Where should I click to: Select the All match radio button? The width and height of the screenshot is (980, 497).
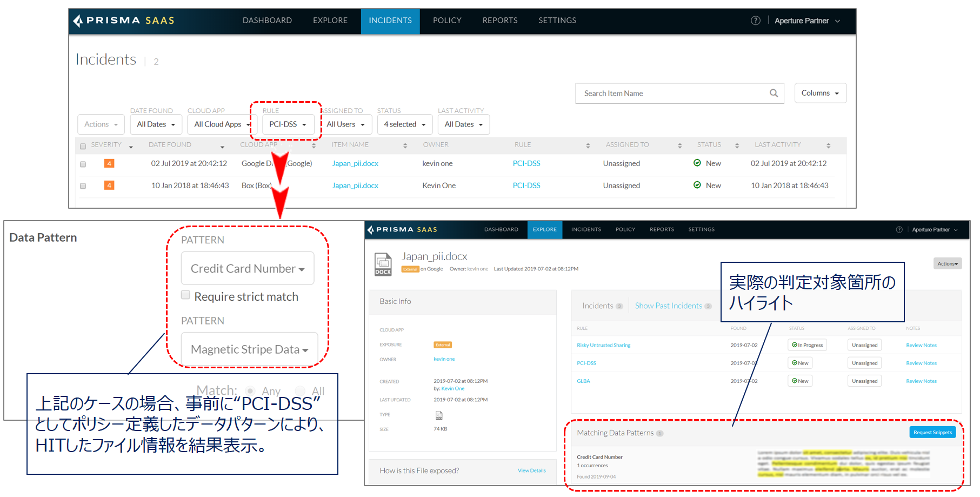click(300, 390)
